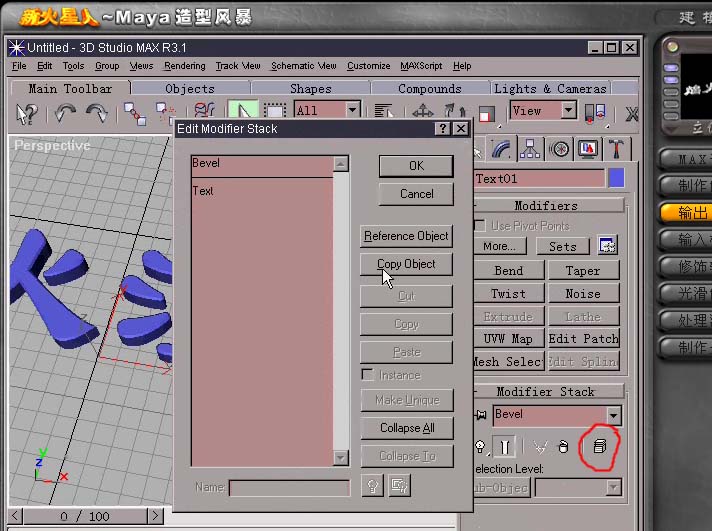Toggle Use Pivot Points checkbox
This screenshot has width=712, height=531.
pos(480,225)
